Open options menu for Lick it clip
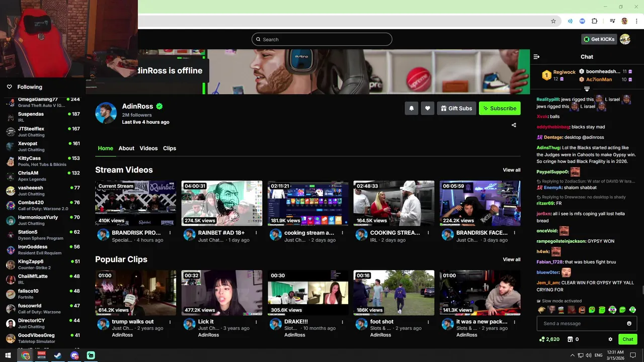 coord(256,322)
